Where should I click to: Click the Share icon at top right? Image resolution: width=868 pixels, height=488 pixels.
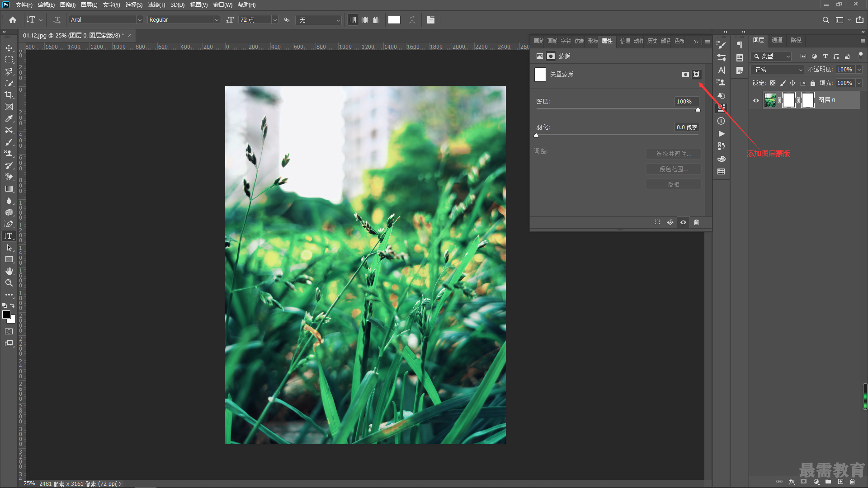(x=860, y=20)
